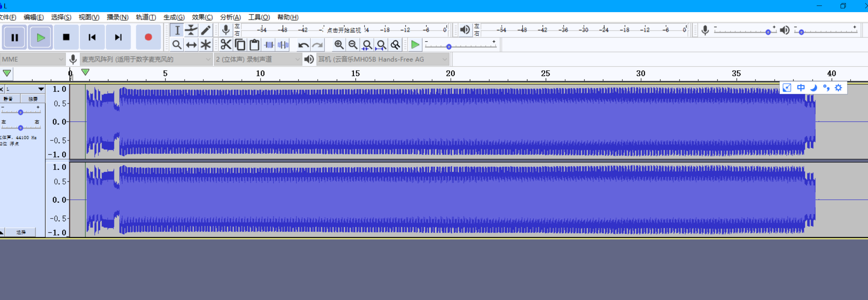Image resolution: width=868 pixels, height=300 pixels.
Task: Close track L with the X button
Action: (2, 89)
